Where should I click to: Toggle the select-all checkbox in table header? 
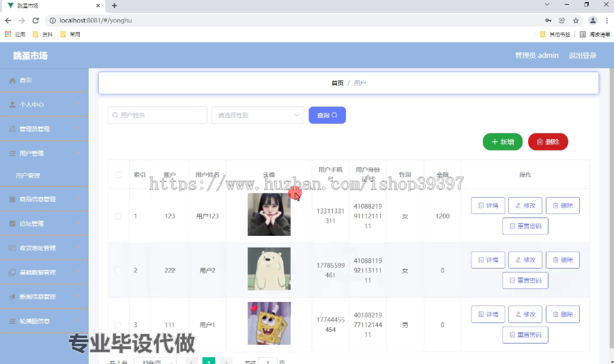pos(119,175)
